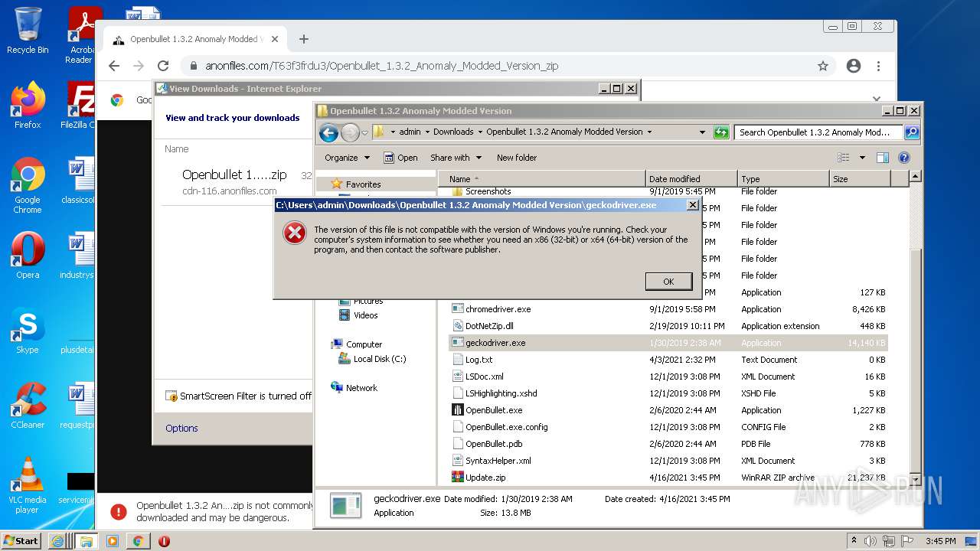The width and height of the screenshot is (980, 551).
Task: Launch CCleaner desktop shortcut
Action: (28, 406)
